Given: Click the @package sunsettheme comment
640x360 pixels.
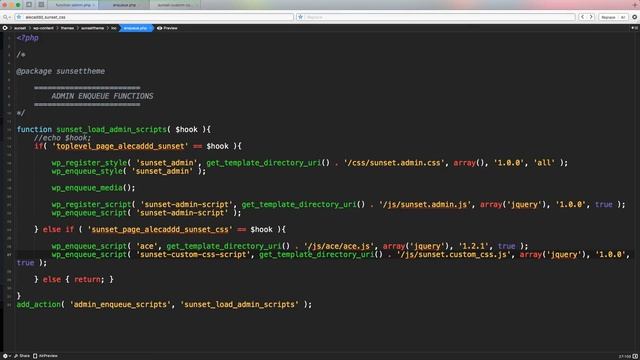Looking at the screenshot, I should [60, 71].
